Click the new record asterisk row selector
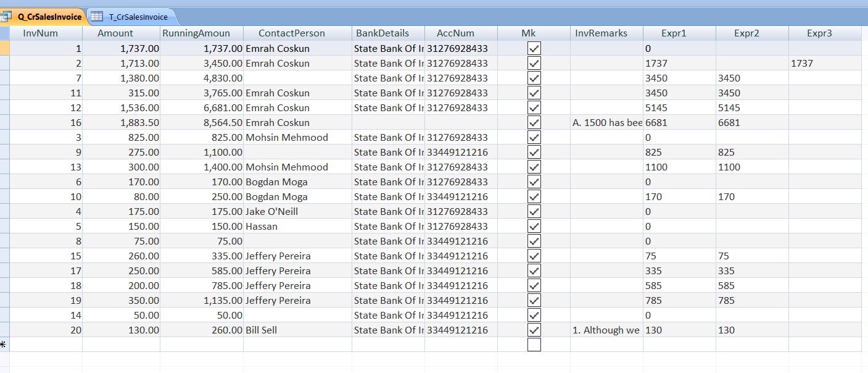This screenshot has width=868, height=373. pyautogui.click(x=4, y=345)
